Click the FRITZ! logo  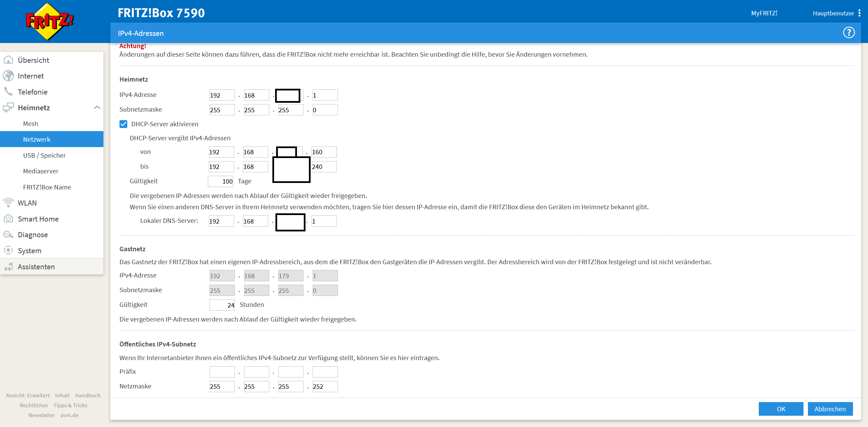tap(50, 21)
